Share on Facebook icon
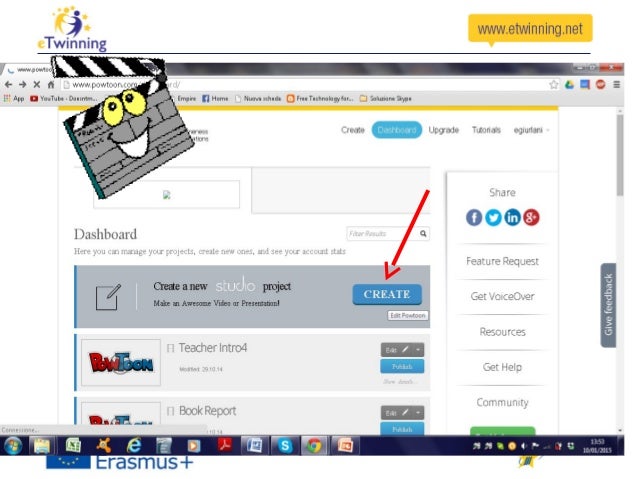Image resolution: width=638 pixels, height=479 pixels. coord(474,217)
